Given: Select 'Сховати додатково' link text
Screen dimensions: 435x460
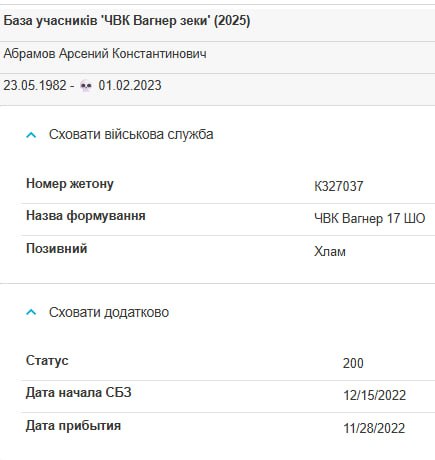Looking at the screenshot, I should [x=109, y=312].
